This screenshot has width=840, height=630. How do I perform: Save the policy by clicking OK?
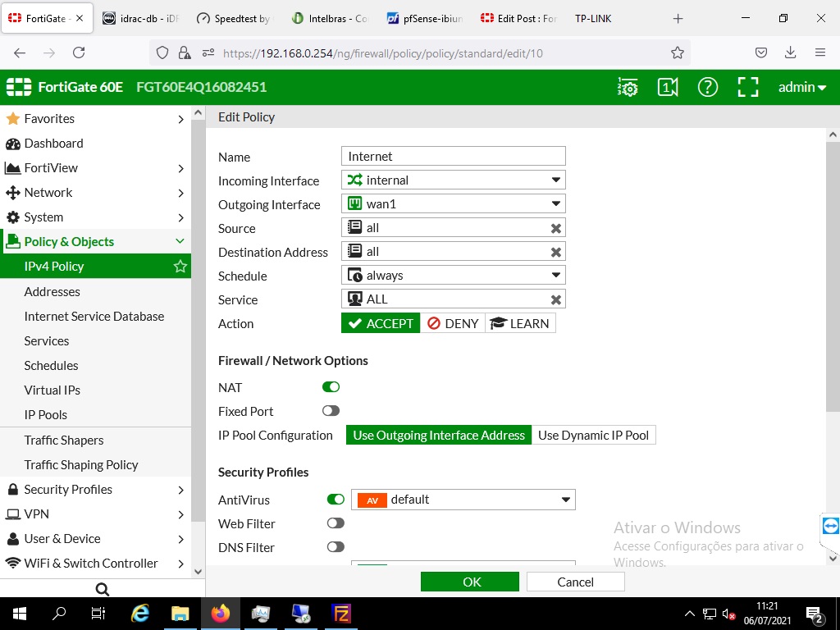(470, 581)
